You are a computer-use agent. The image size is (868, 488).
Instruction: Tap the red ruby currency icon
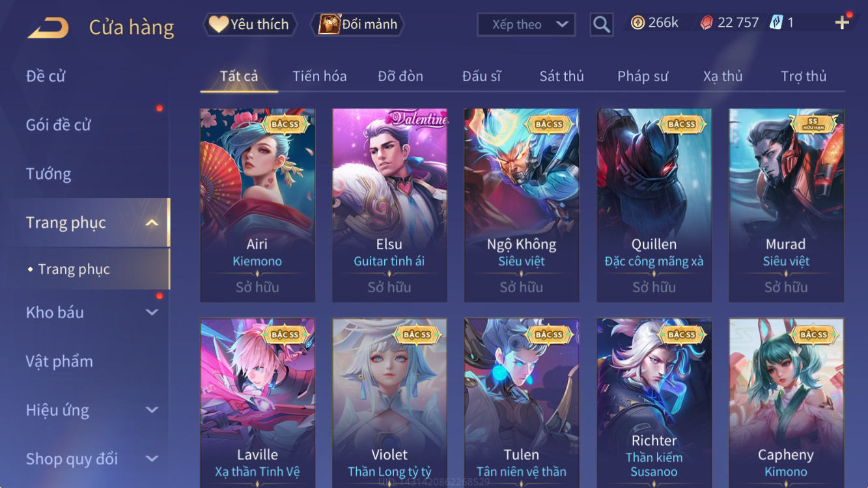click(x=707, y=23)
